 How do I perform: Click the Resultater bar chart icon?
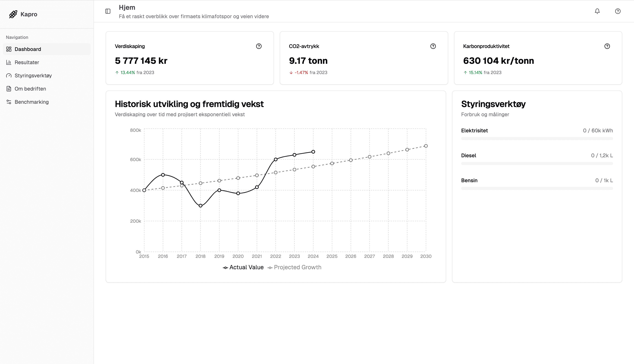pos(9,62)
